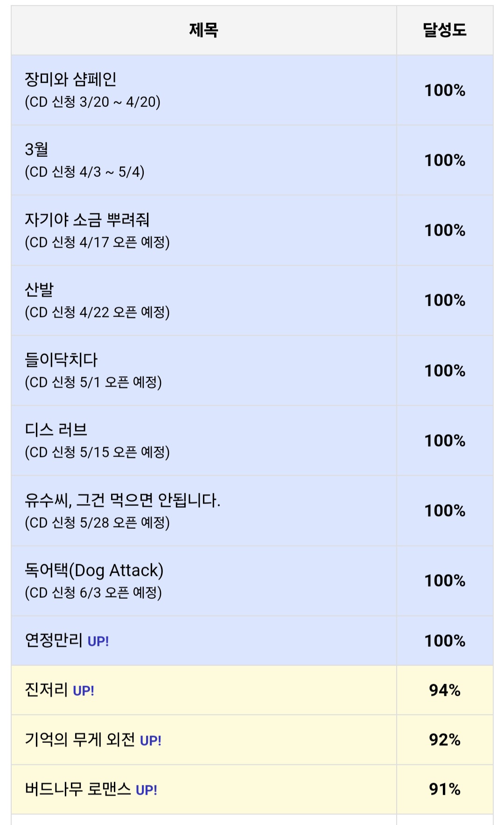Click the 92% achievement value
Image resolution: width=504 pixels, height=825 pixels.
point(444,740)
